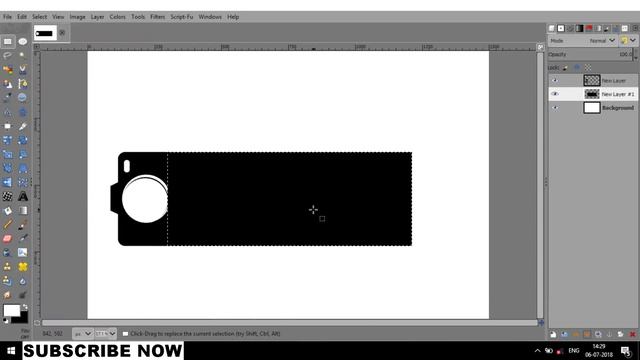Swap foreground and background colors
The image size is (640, 360).
[25, 307]
